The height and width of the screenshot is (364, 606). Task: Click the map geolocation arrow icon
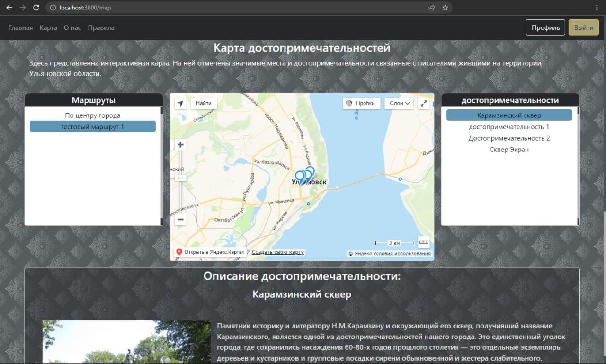pos(180,104)
